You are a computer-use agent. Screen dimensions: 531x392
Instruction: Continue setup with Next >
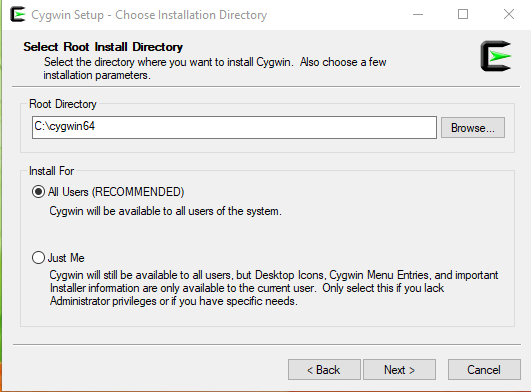pyautogui.click(x=399, y=370)
